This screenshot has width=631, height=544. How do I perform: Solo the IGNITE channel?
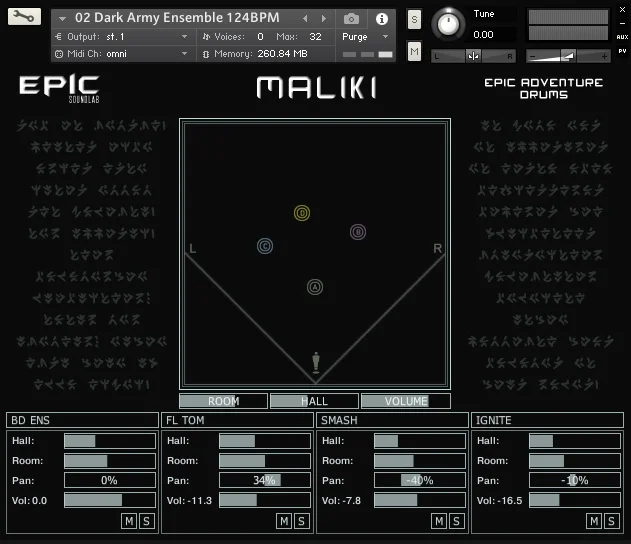[x=611, y=521]
